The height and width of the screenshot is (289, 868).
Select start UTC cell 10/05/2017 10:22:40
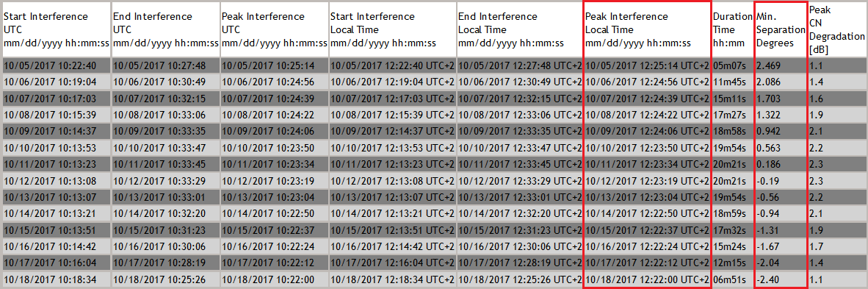point(56,66)
